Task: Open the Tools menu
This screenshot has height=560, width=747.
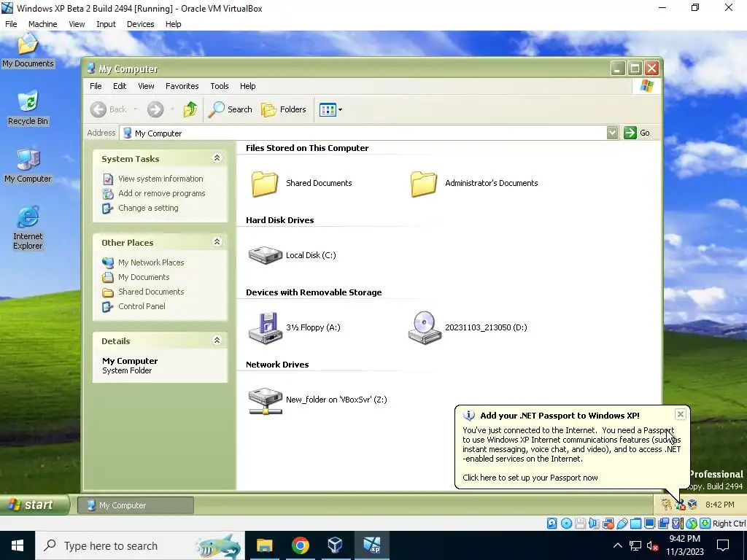Action: tap(220, 86)
